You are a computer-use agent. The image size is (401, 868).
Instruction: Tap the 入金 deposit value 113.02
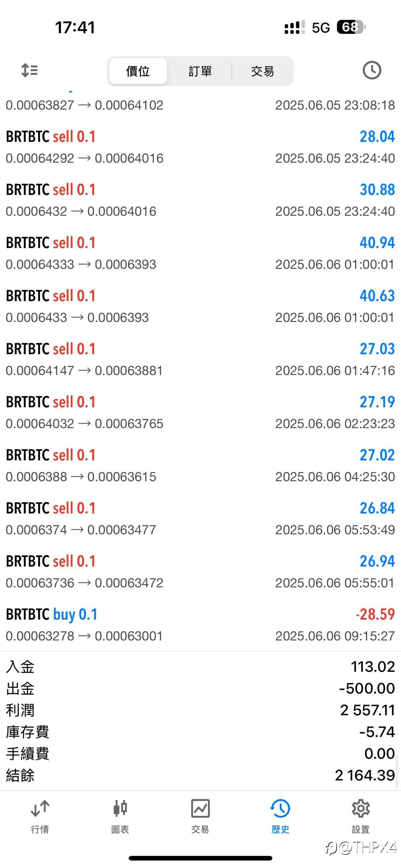(x=373, y=667)
